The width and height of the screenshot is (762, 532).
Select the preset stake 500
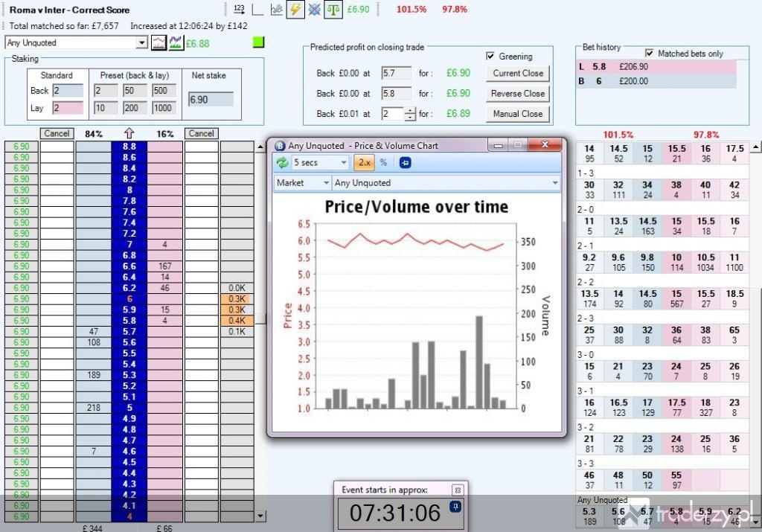coord(164,91)
